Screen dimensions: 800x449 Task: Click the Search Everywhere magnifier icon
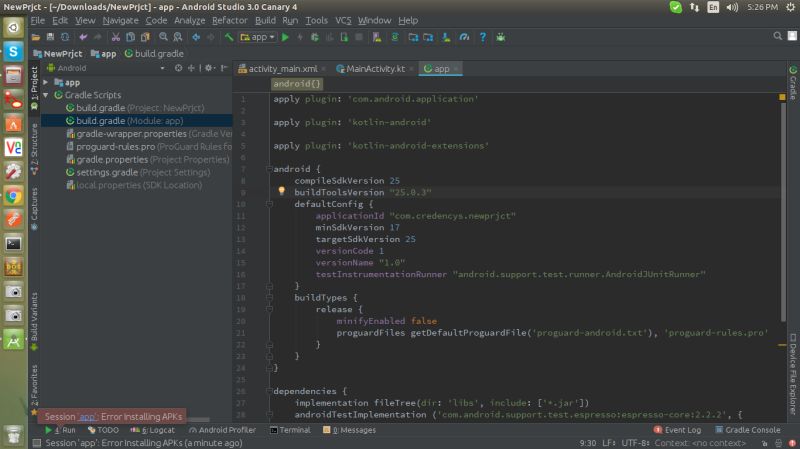pyautogui.click(x=778, y=36)
